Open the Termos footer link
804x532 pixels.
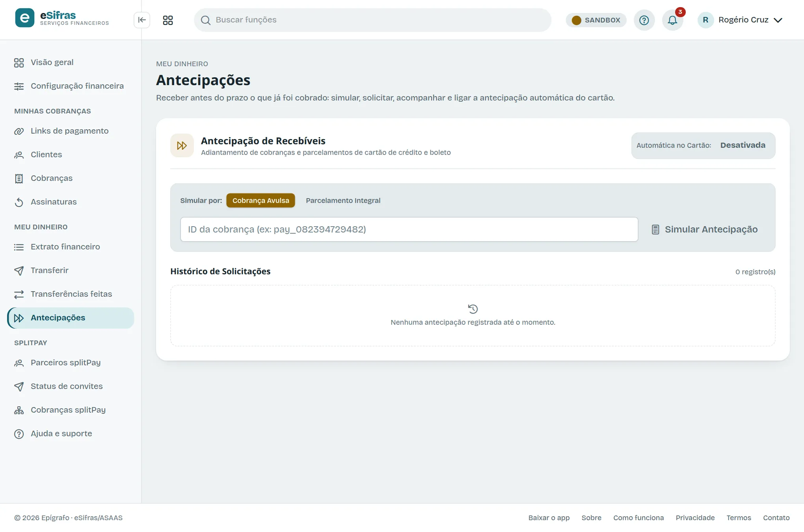(x=739, y=518)
